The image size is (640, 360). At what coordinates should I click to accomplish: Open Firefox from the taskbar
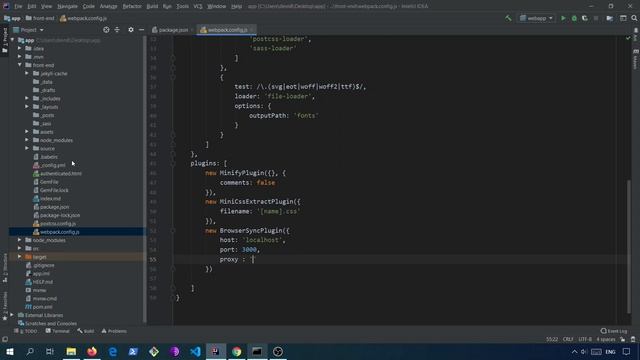coord(92,351)
